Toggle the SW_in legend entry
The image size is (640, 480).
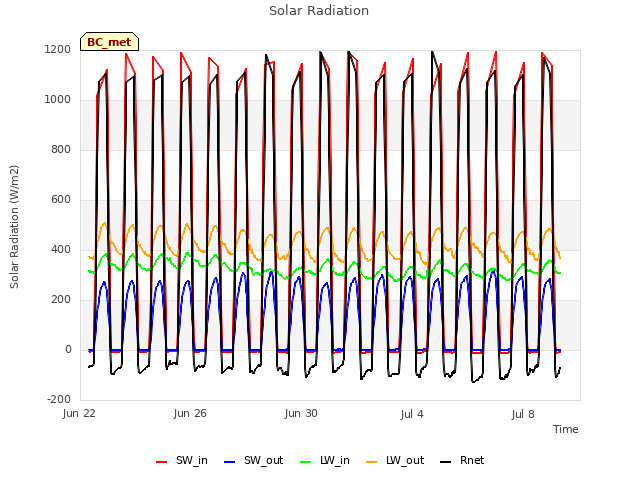[x=182, y=461]
